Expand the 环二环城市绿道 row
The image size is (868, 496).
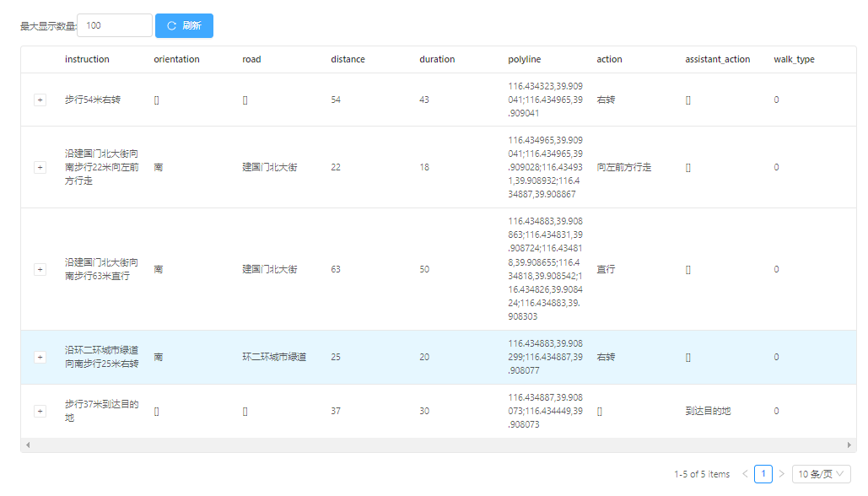click(40, 357)
